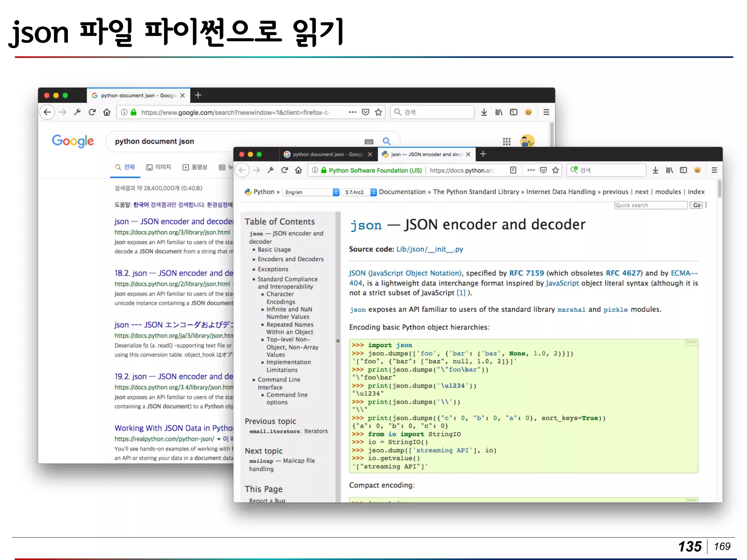The image size is (747, 560).
Task: Open reader view icon in docs address bar
Action: click(513, 170)
